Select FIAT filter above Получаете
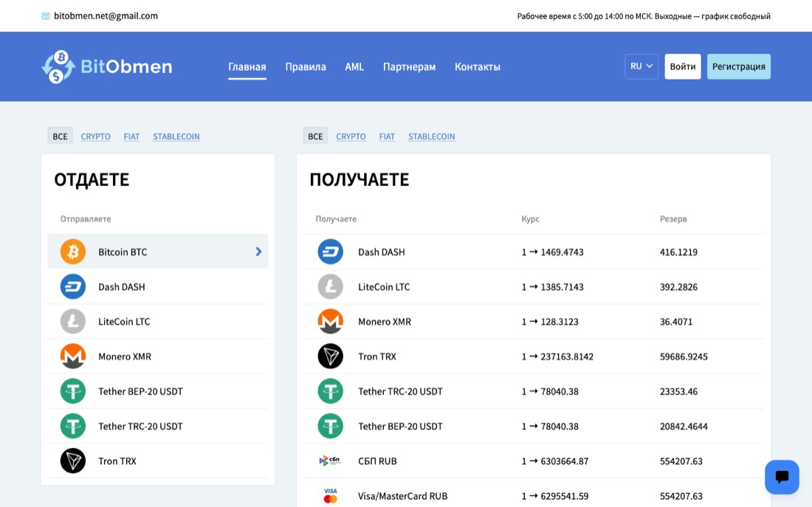The width and height of the screenshot is (812, 507). pyautogui.click(x=387, y=137)
